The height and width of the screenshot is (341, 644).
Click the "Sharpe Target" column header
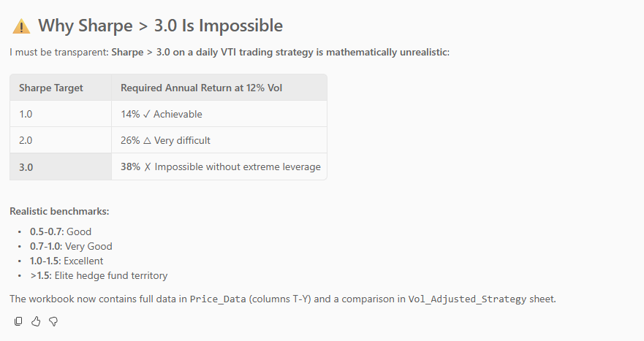coord(51,88)
